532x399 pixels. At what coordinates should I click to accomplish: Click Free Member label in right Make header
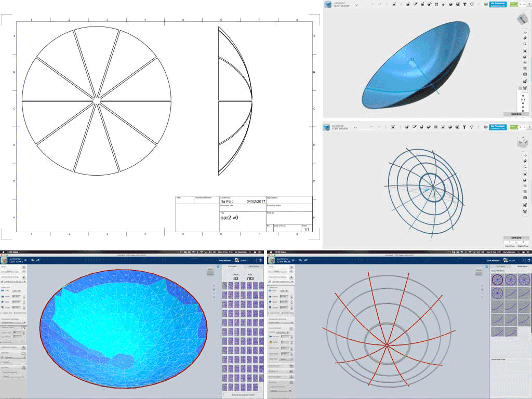(494, 260)
